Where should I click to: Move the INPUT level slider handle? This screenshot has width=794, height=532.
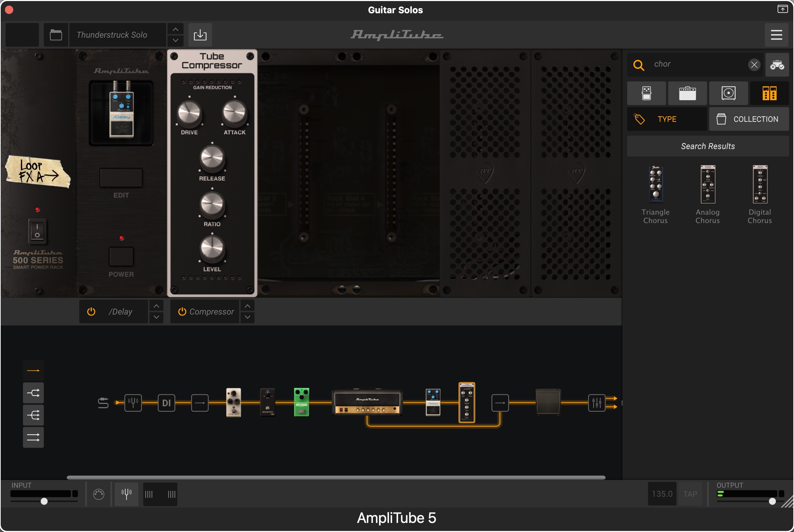point(44,501)
